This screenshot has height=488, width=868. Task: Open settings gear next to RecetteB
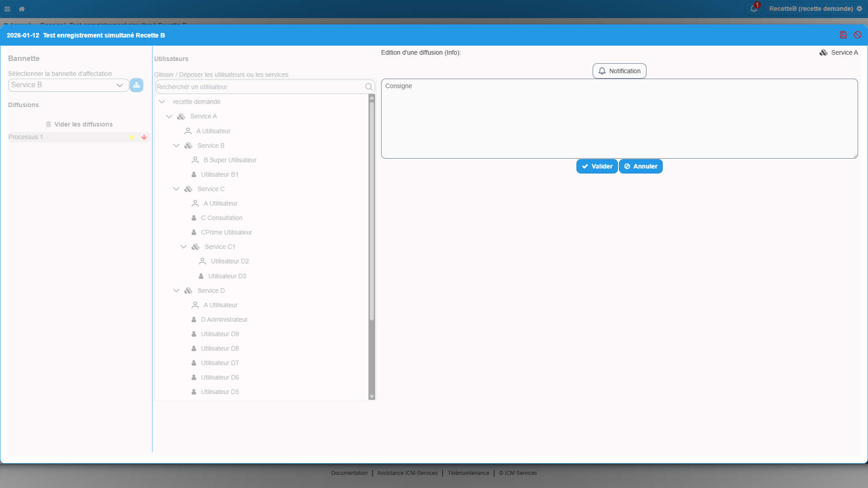[x=859, y=9]
